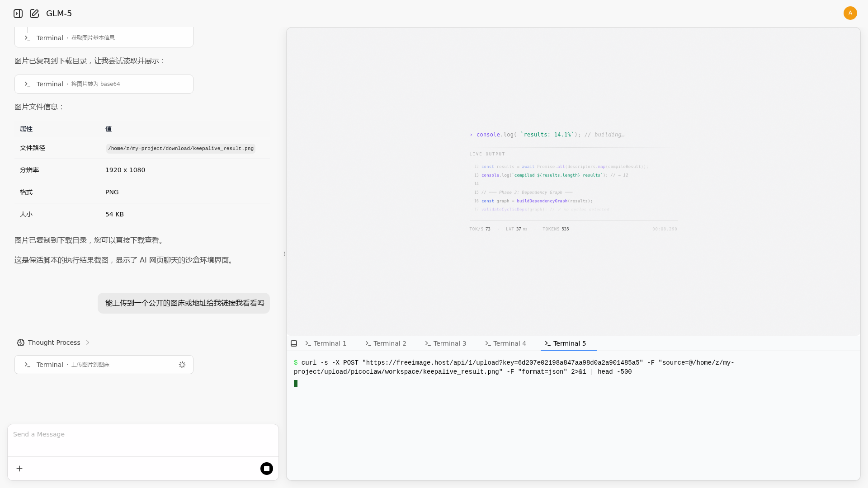Switch to the Terminal 3 tab
Screen dimensions: 868x488
click(446, 343)
